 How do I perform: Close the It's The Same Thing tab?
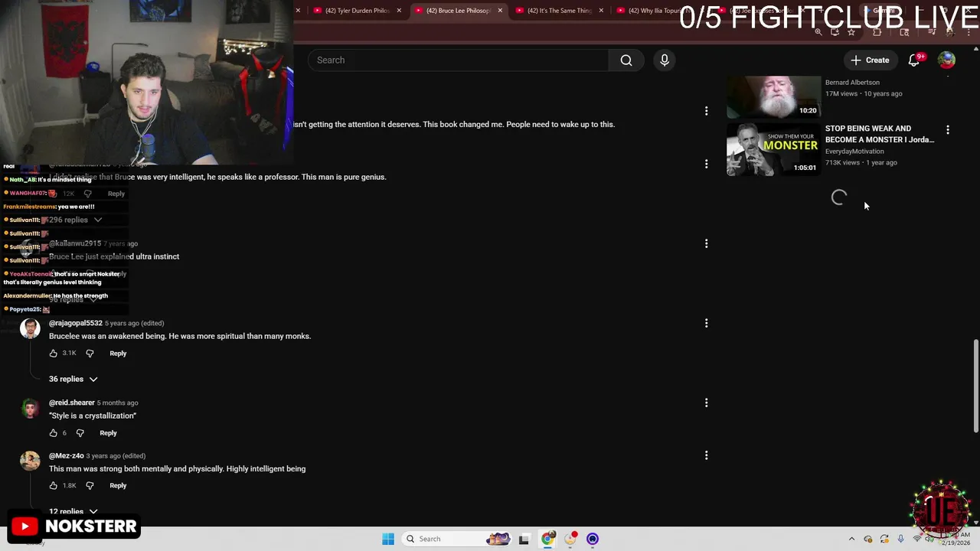coord(601,11)
